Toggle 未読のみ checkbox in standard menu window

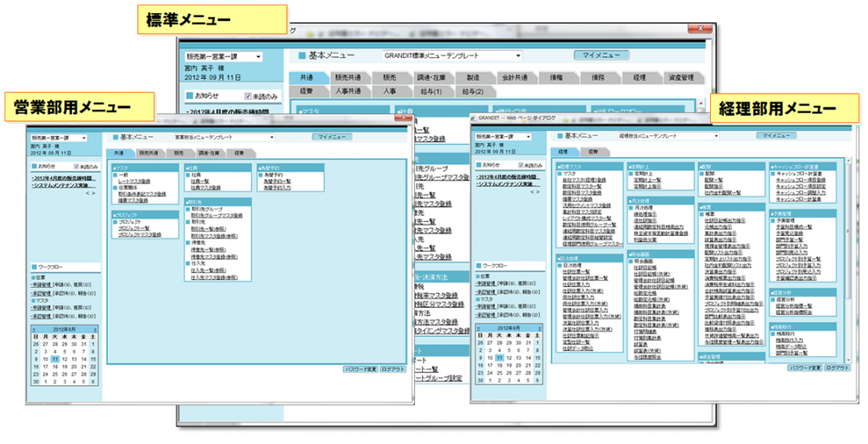pos(247,96)
